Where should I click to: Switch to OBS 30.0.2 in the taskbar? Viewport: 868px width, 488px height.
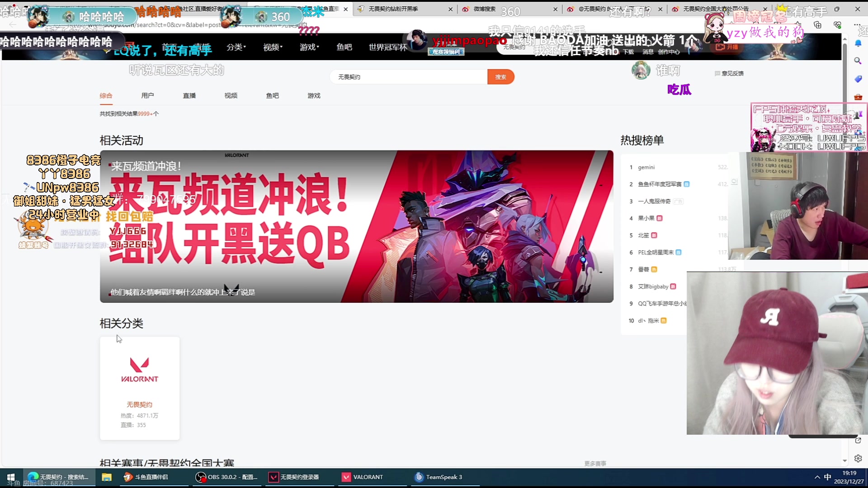(x=227, y=477)
